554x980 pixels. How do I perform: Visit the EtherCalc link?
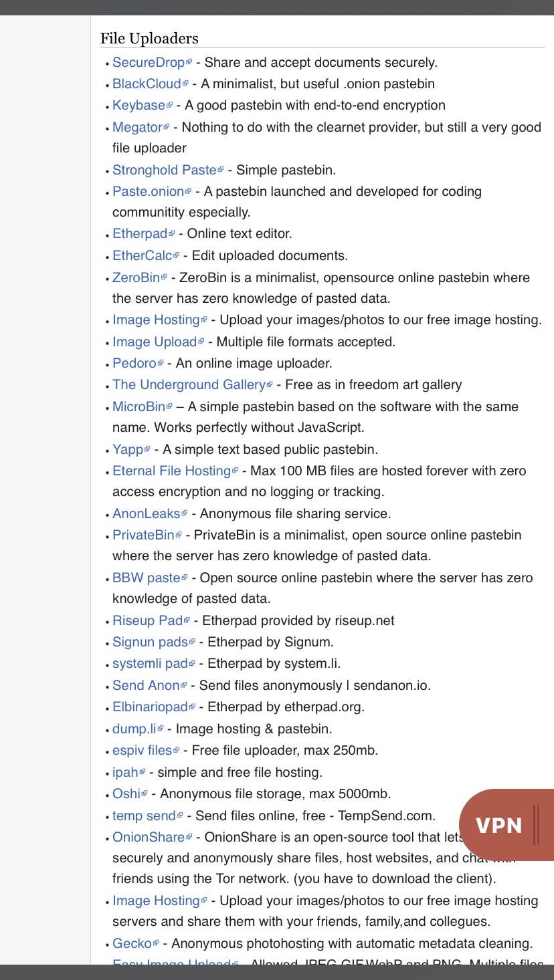click(x=142, y=255)
